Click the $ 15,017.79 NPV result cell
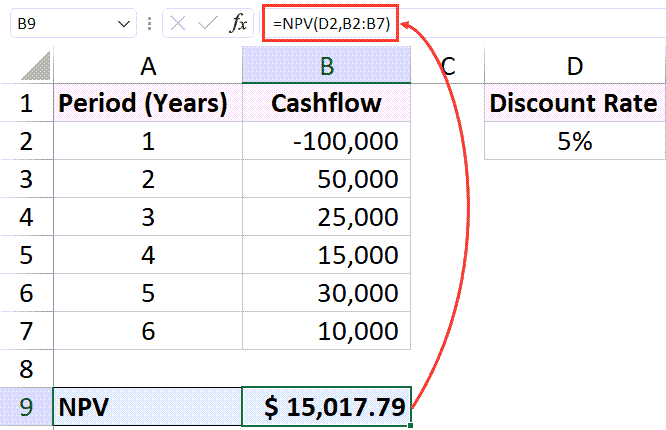 click(326, 407)
